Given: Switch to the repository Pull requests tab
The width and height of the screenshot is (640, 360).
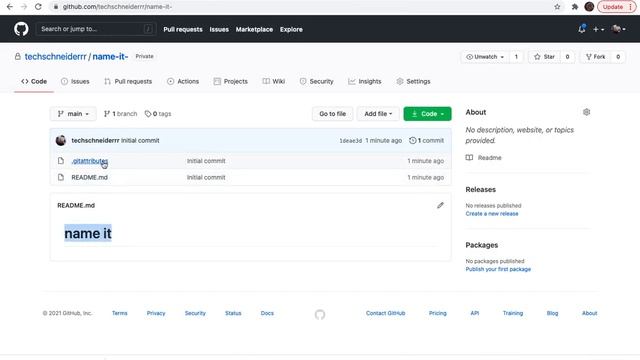Looking at the screenshot, I should [x=128, y=82].
